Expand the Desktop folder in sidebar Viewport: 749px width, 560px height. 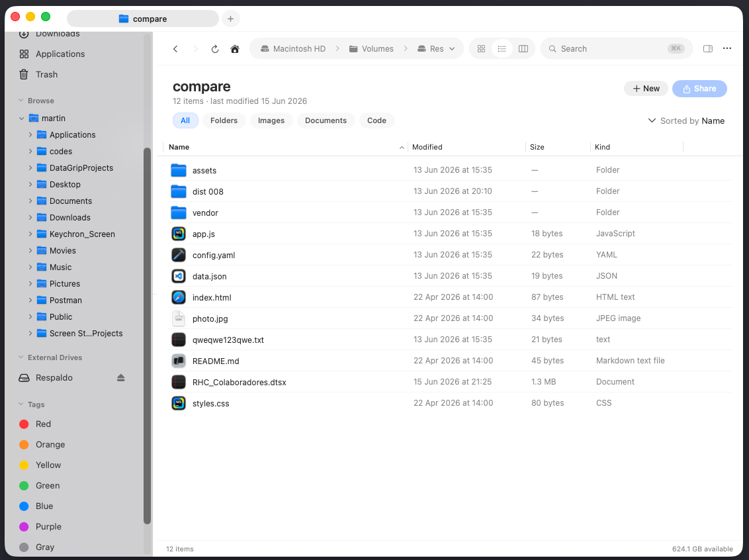[30, 185]
